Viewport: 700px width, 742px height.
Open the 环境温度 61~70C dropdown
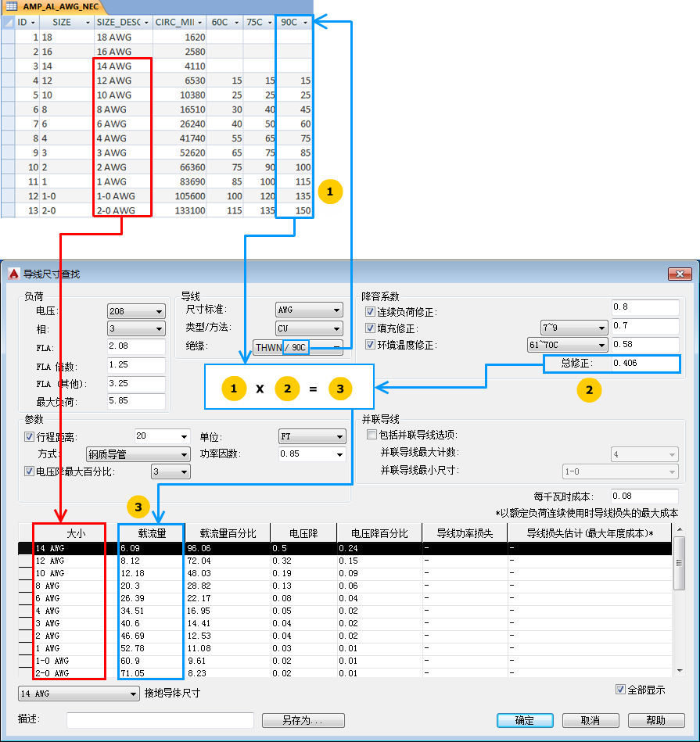(568, 345)
